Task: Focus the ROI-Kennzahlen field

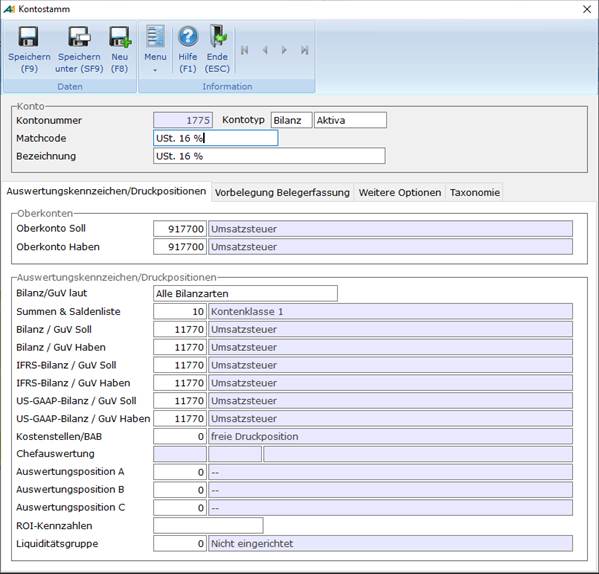Action: (x=208, y=525)
